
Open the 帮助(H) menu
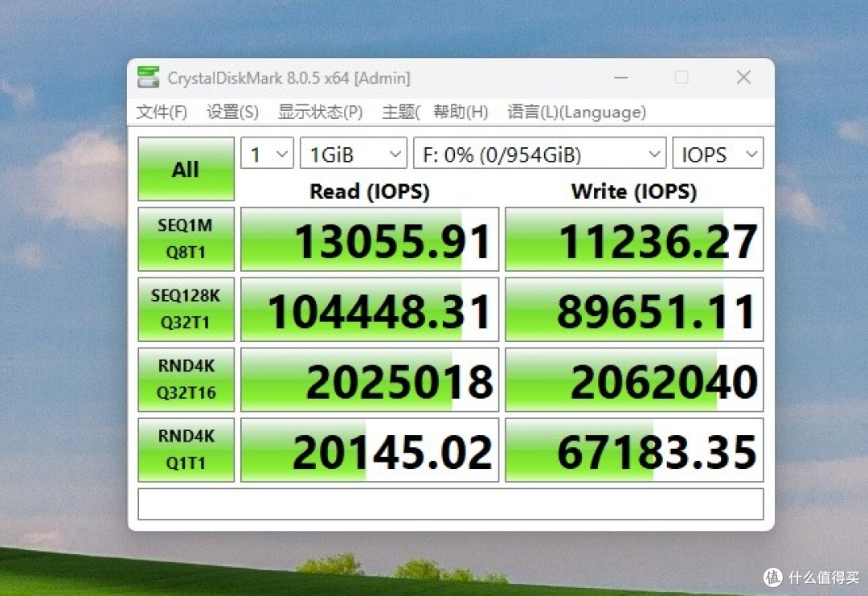pos(461,112)
